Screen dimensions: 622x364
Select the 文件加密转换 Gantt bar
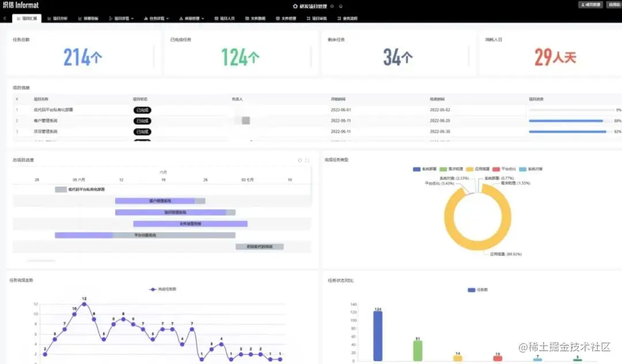[x=191, y=224]
